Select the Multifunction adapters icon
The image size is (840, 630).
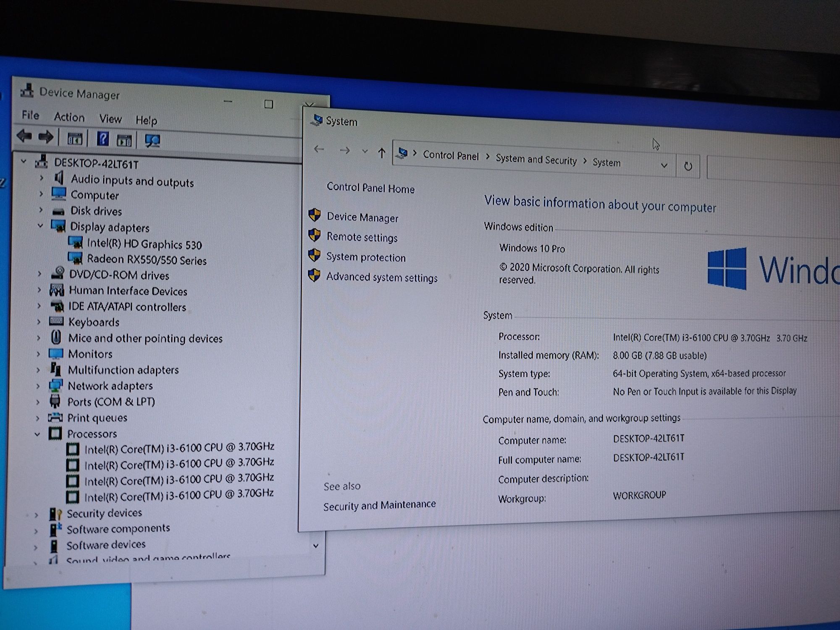pyautogui.click(x=55, y=369)
